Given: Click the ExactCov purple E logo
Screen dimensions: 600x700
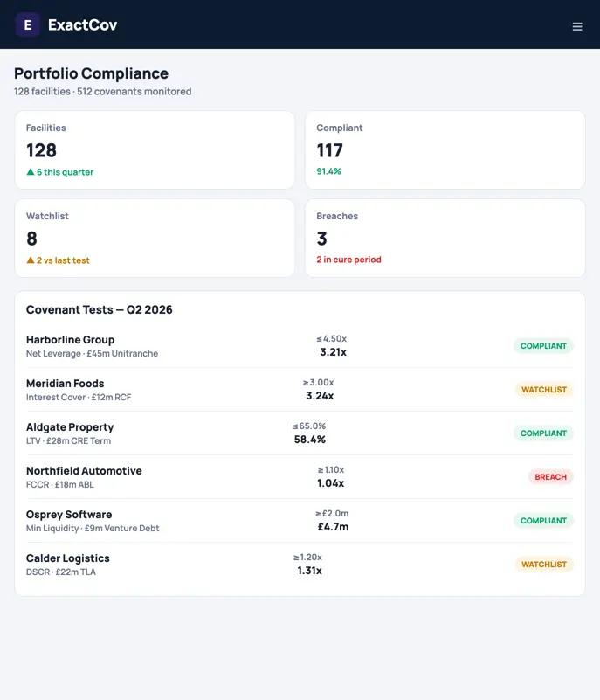Looking at the screenshot, I should 28,25.
